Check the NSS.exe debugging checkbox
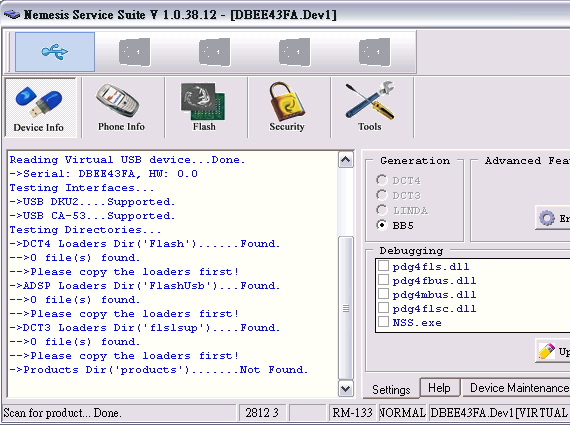Viewport: 570px width, 425px height. [384, 322]
